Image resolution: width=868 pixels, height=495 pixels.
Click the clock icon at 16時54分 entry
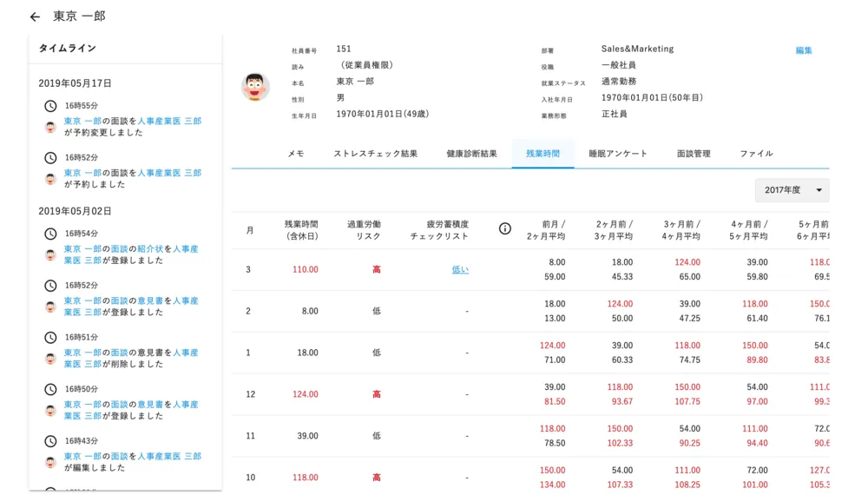(x=51, y=234)
